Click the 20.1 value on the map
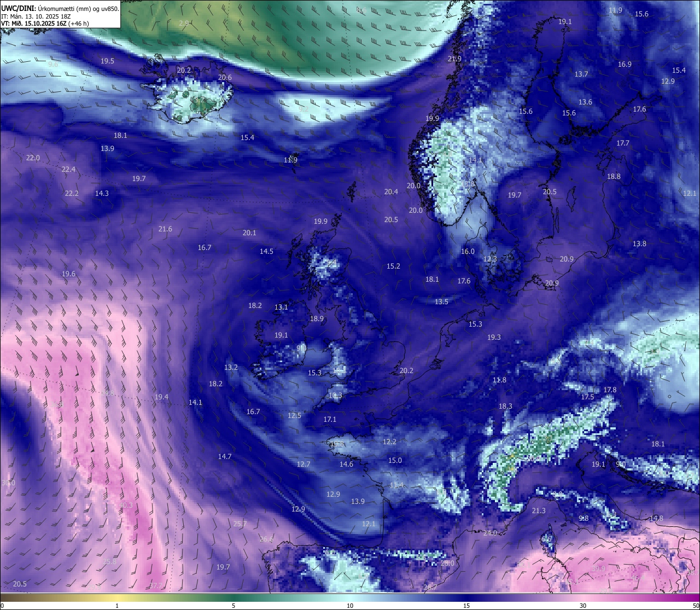The image size is (700, 610). coord(249,233)
